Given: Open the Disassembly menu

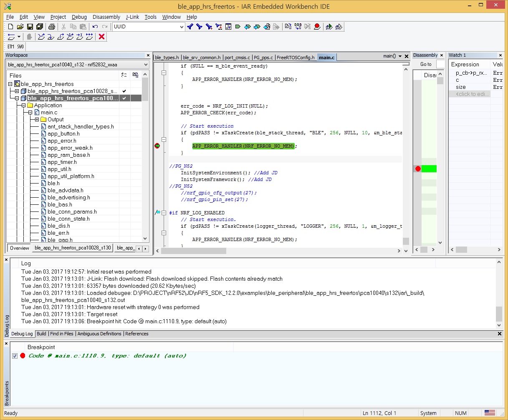Looking at the screenshot, I should [106, 17].
